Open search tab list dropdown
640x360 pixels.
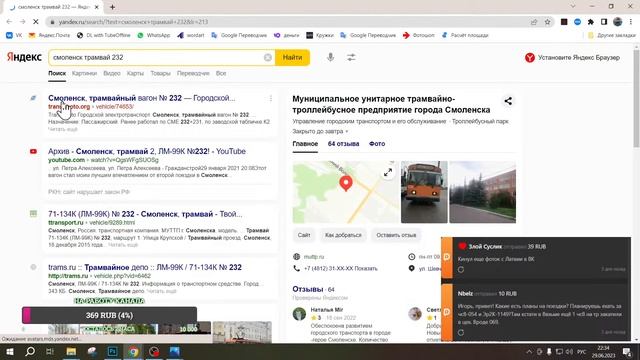pos(573,7)
